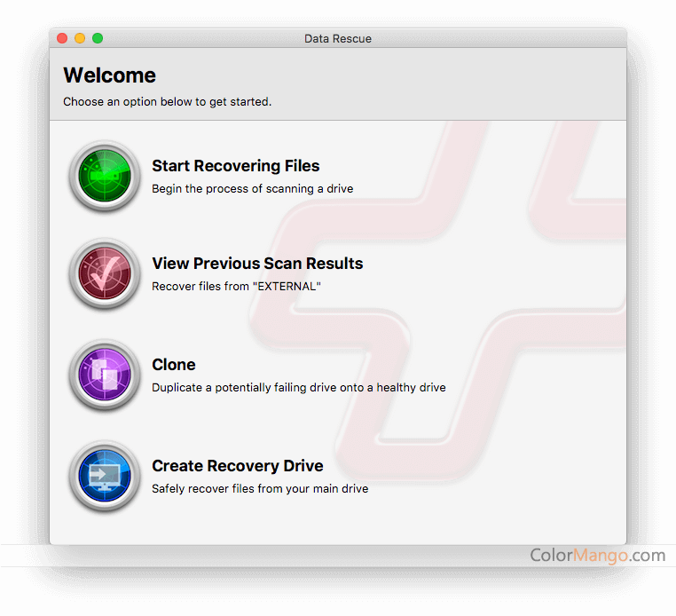Maximize the Data Rescue window with green button
This screenshot has height=616, width=676.
(98, 38)
